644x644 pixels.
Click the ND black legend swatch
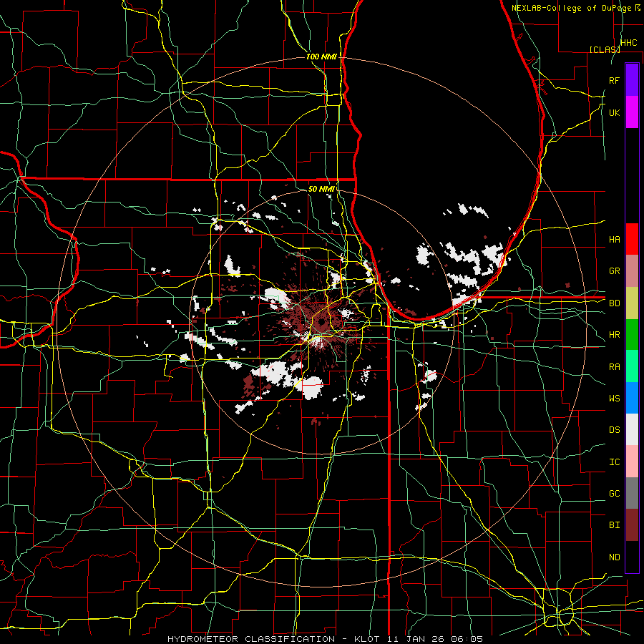[x=632, y=557]
